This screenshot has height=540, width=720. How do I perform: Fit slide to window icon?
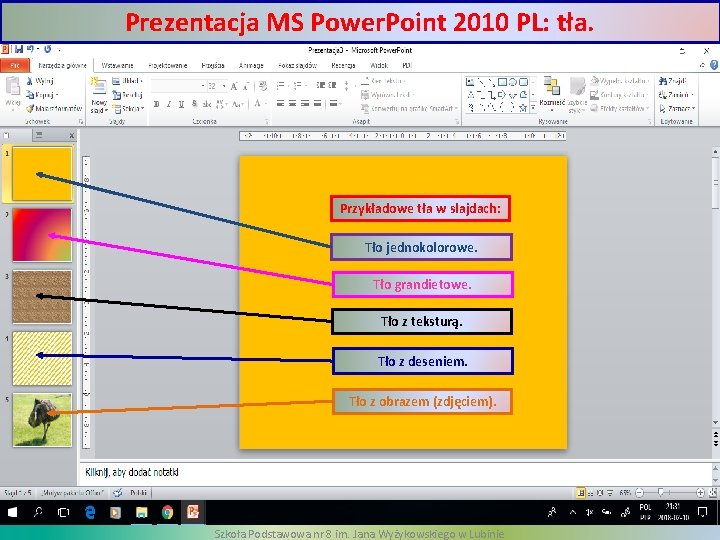[x=713, y=493]
